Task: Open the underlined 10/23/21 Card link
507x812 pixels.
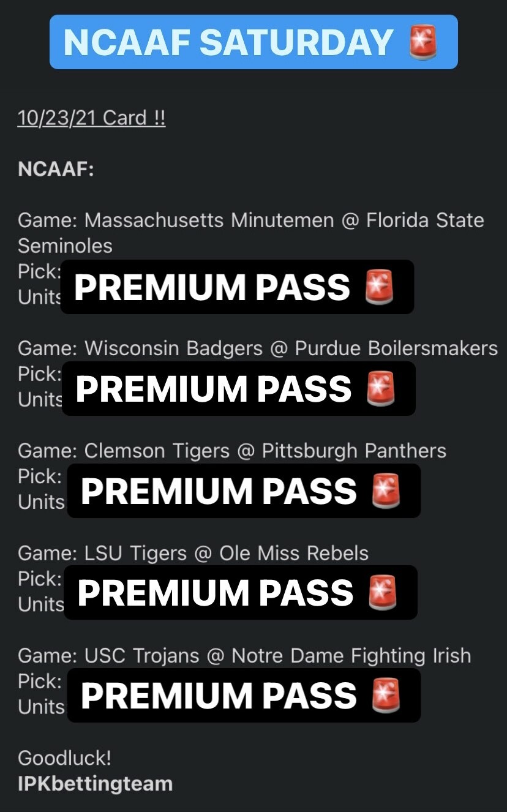Action: pyautogui.click(x=91, y=118)
